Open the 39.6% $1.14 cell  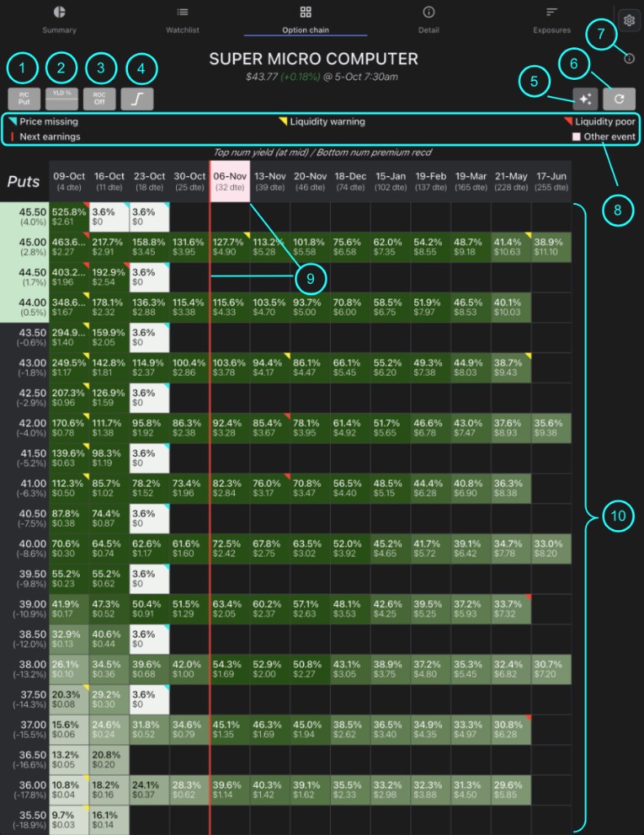pos(230,789)
